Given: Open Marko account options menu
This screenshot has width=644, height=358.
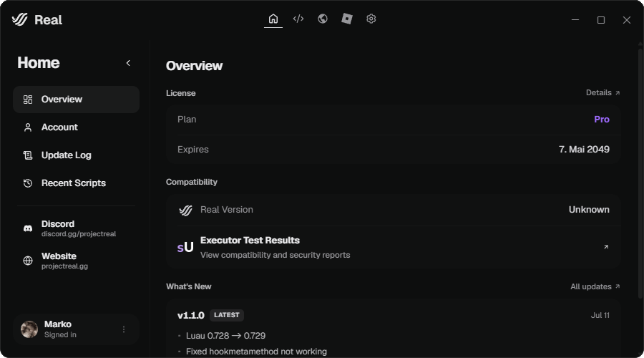Looking at the screenshot, I should (x=124, y=329).
